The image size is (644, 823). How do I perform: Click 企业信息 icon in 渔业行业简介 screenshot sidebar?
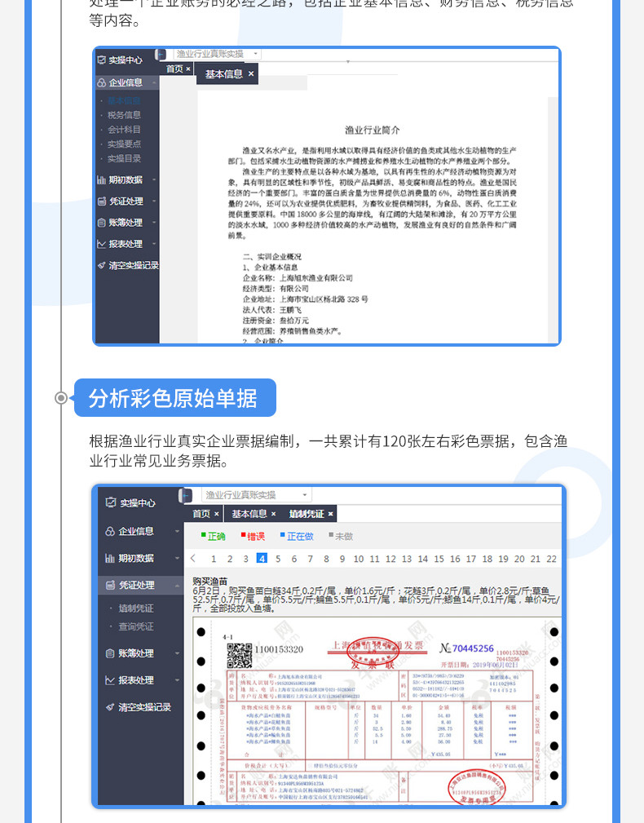[x=101, y=82]
